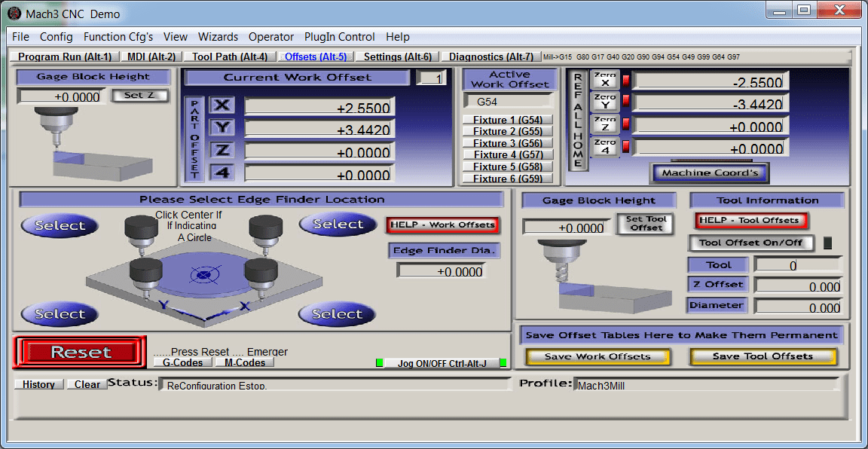The width and height of the screenshot is (868, 449).
Task: Edit the tool Gage Block Height field
Action: coord(567,227)
